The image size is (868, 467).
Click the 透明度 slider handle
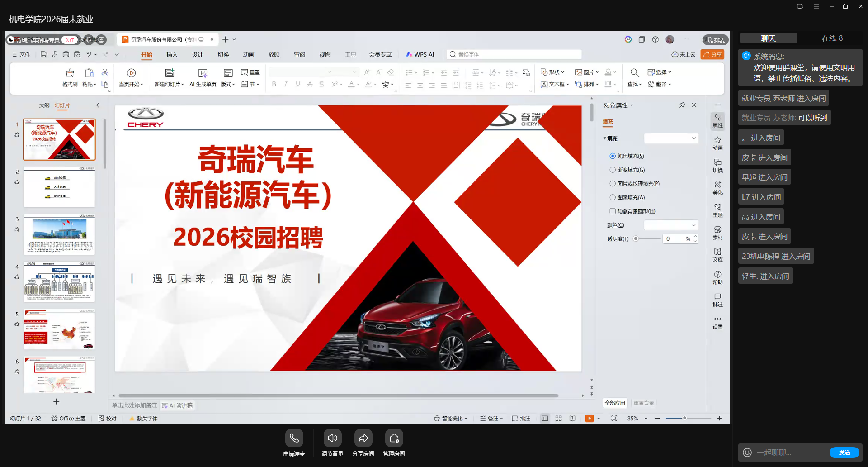pyautogui.click(x=636, y=238)
